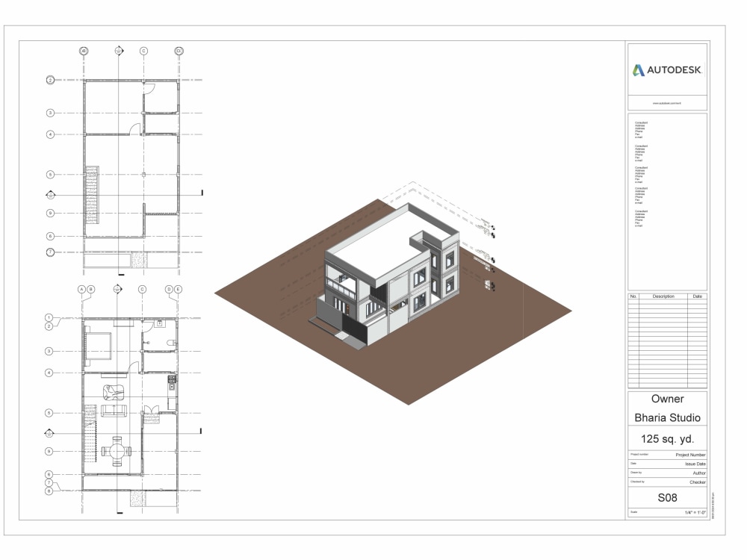The image size is (747, 560).
Task: Click the elevation marker diamond beside the upper plan
Action: pos(50,194)
